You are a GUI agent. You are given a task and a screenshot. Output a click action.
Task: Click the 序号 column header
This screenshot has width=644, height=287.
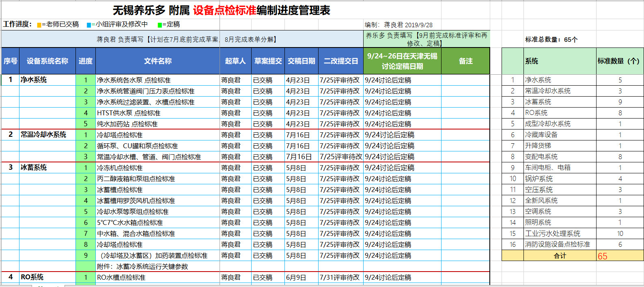11,61
